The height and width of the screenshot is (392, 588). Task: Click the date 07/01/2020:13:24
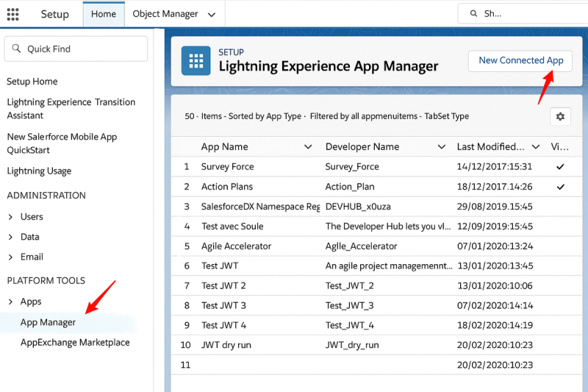point(495,246)
